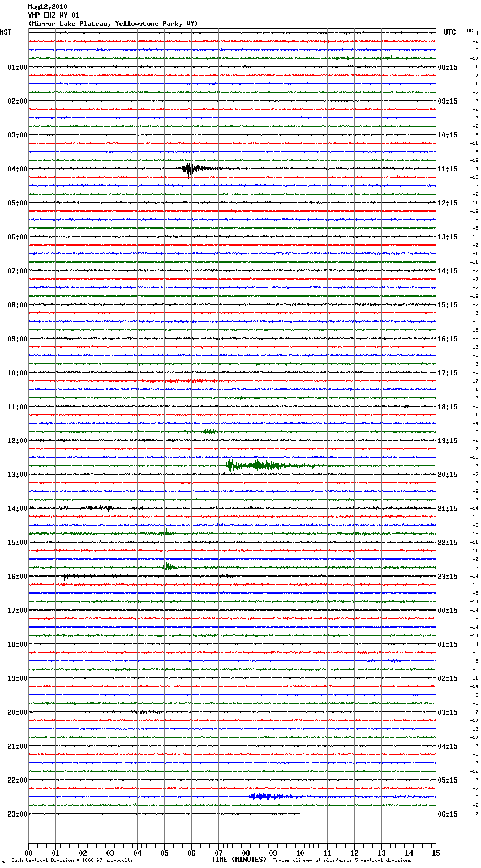The height and width of the screenshot is (868, 481).
Task: Click the Mirror Lake Plateau location title
Action: click(x=113, y=24)
